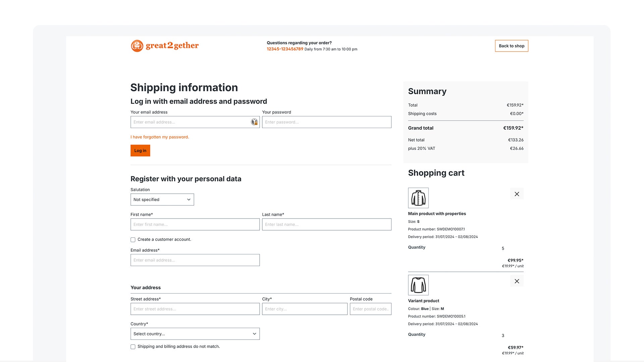Click the phone number link
The width and height of the screenshot is (644, 362).
pyautogui.click(x=285, y=49)
